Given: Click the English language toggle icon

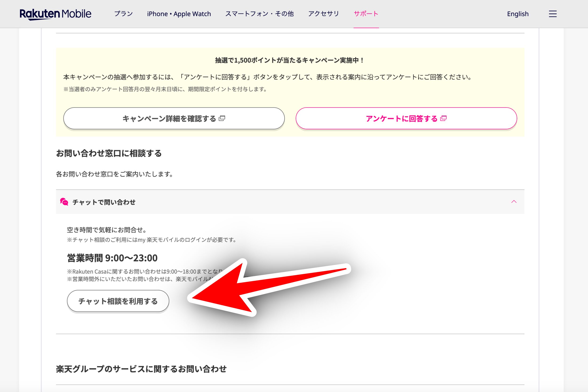Looking at the screenshot, I should [x=518, y=14].
